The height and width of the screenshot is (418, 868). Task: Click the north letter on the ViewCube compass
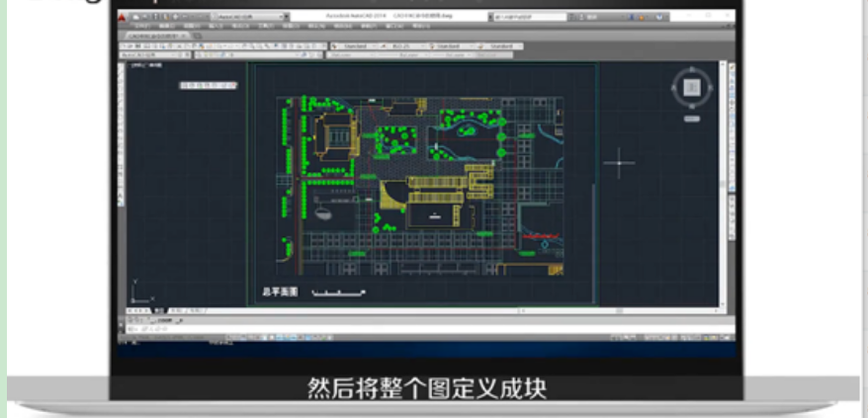[691, 70]
